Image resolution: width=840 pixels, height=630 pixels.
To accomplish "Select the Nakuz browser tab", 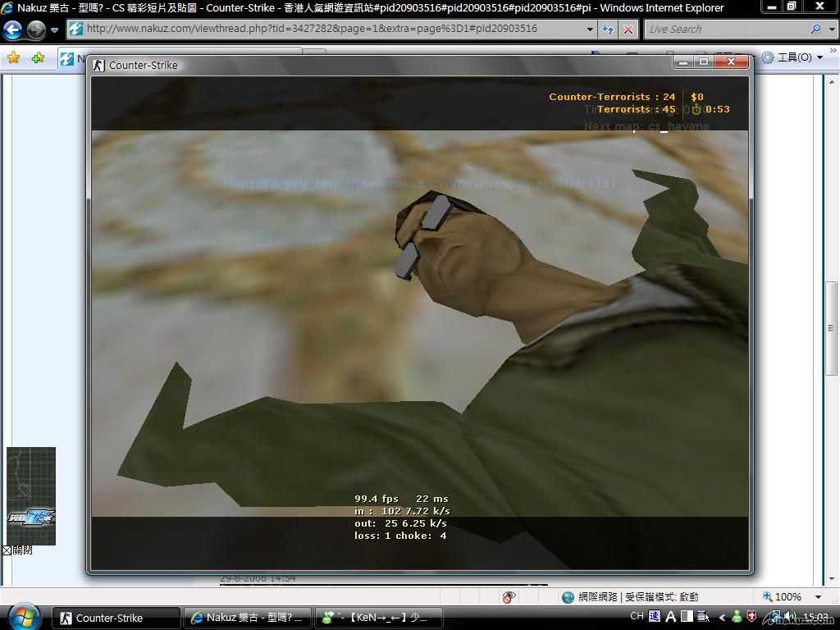I will (x=72, y=58).
